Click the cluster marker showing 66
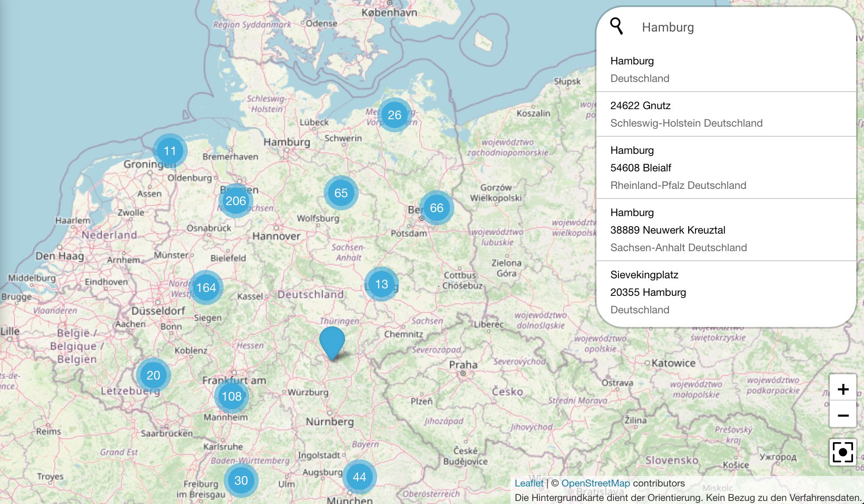 tap(436, 208)
